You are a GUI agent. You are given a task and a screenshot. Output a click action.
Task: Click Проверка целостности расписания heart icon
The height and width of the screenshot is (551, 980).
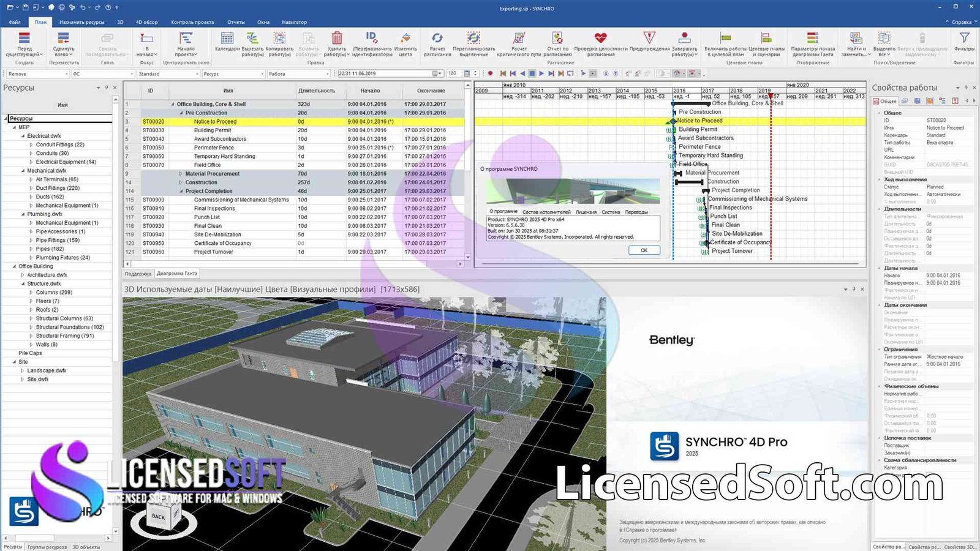tap(601, 38)
